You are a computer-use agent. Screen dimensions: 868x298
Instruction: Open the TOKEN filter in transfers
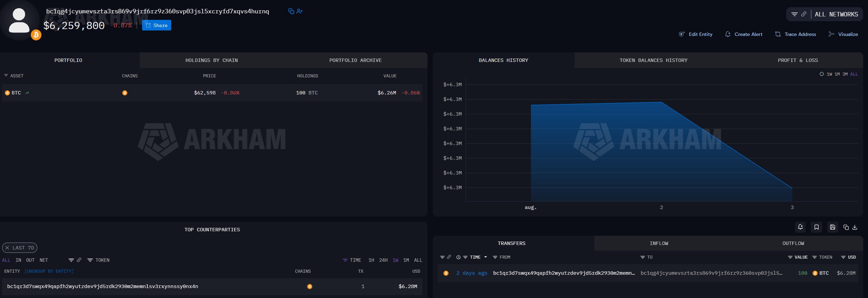822,257
